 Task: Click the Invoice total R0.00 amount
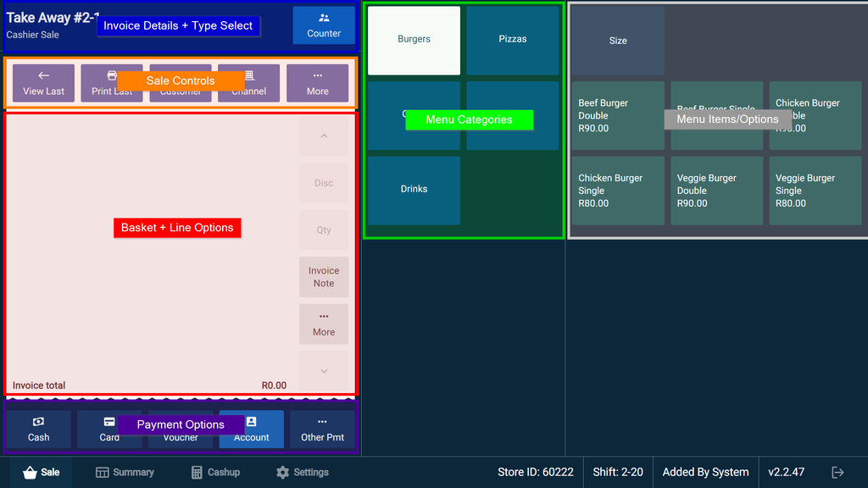[x=274, y=385]
